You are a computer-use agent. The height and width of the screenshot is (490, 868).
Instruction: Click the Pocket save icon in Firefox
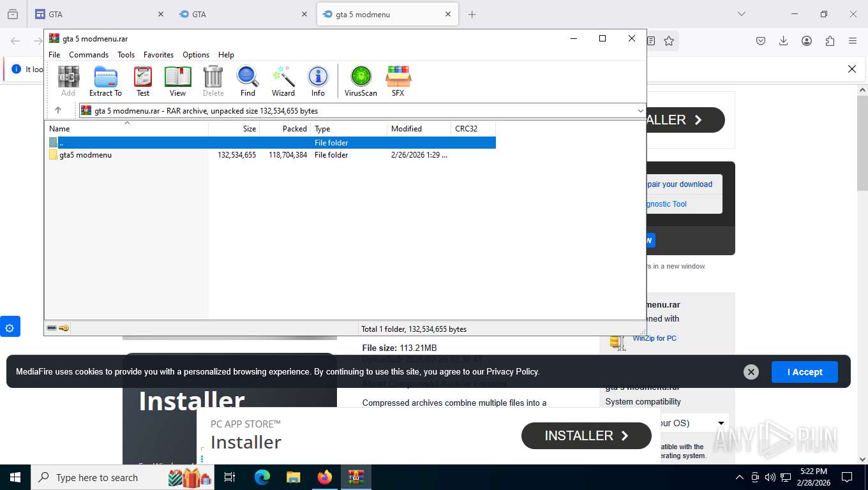761,41
